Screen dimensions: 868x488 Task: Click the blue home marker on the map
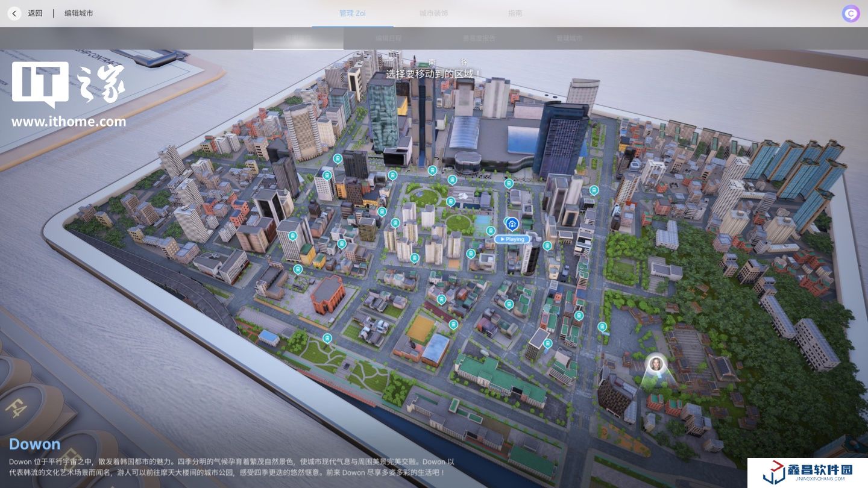[x=512, y=225]
